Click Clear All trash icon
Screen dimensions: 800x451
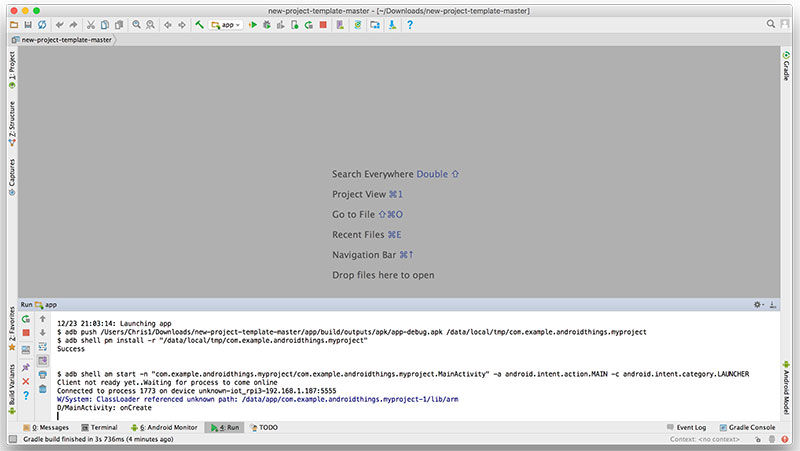coord(43,389)
